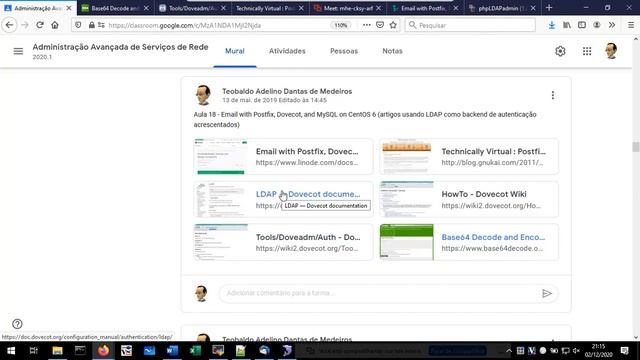Click Base64 Decode green thumbnail
Viewport: 640px width, 360px height.
pyautogui.click(x=407, y=242)
